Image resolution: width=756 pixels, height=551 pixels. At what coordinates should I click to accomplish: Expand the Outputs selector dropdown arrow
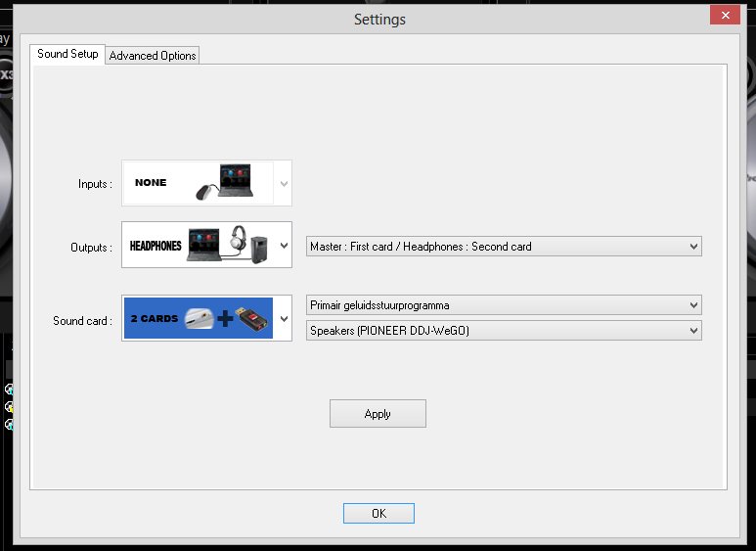pyautogui.click(x=284, y=246)
